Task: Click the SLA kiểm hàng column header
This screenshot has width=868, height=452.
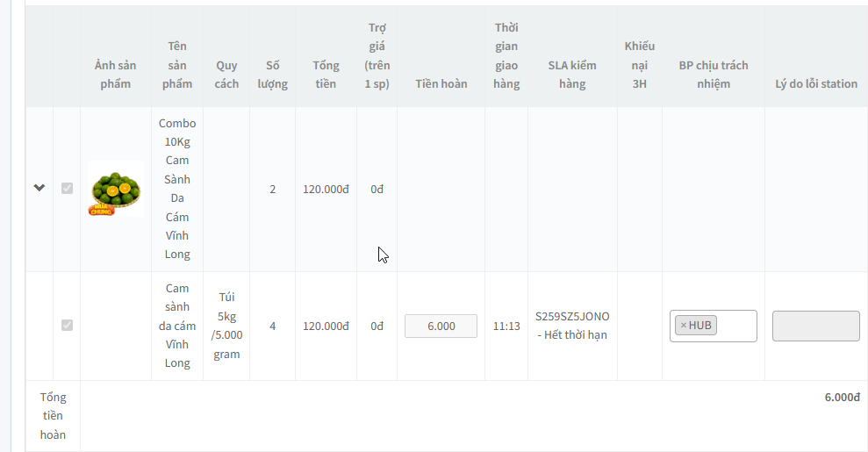Action: point(572,74)
